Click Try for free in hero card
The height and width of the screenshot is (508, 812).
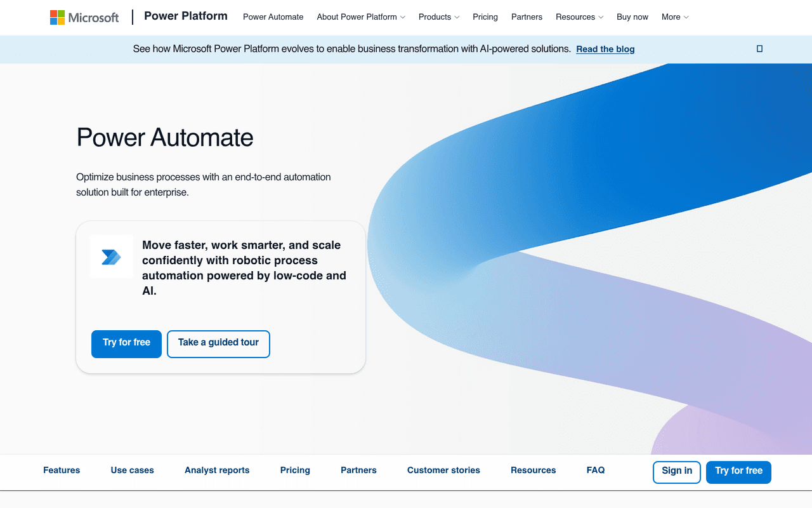[x=126, y=344]
